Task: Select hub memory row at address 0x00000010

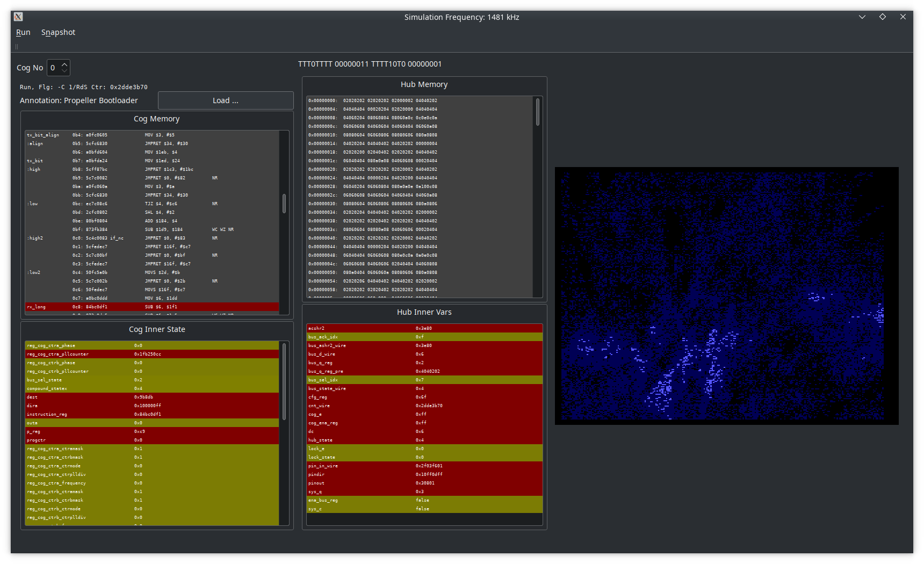Action: (419, 135)
